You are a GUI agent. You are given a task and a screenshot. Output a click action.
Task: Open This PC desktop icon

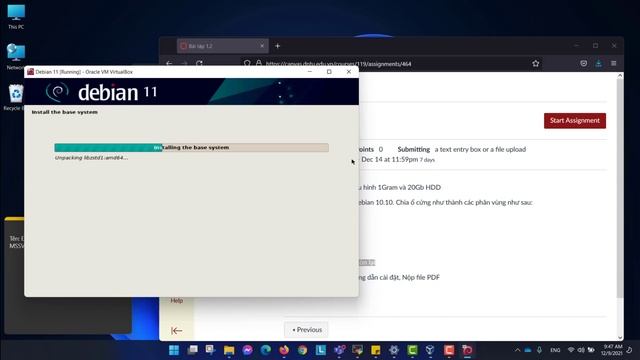pos(16,17)
